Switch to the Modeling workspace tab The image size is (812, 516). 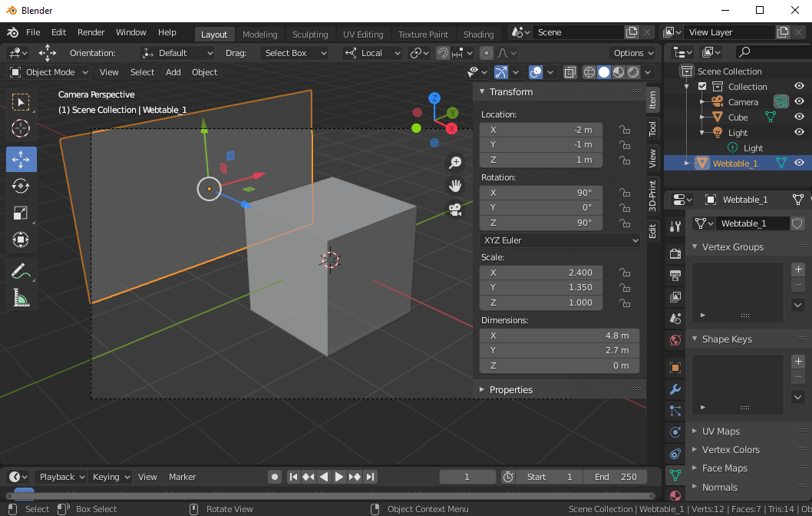(x=259, y=34)
